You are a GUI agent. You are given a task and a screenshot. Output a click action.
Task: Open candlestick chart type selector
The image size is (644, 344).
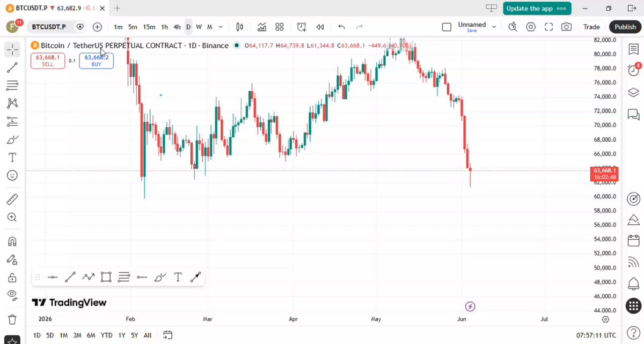[240, 27]
